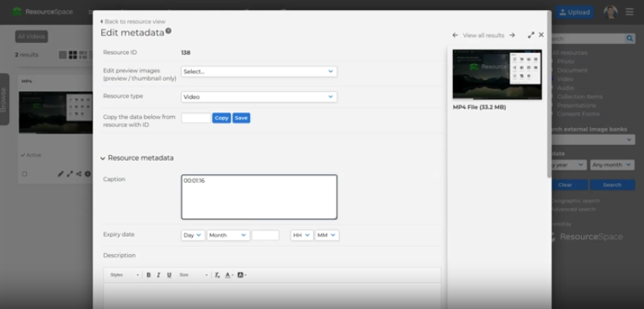Open the Resource type Video dropdown

[258, 97]
